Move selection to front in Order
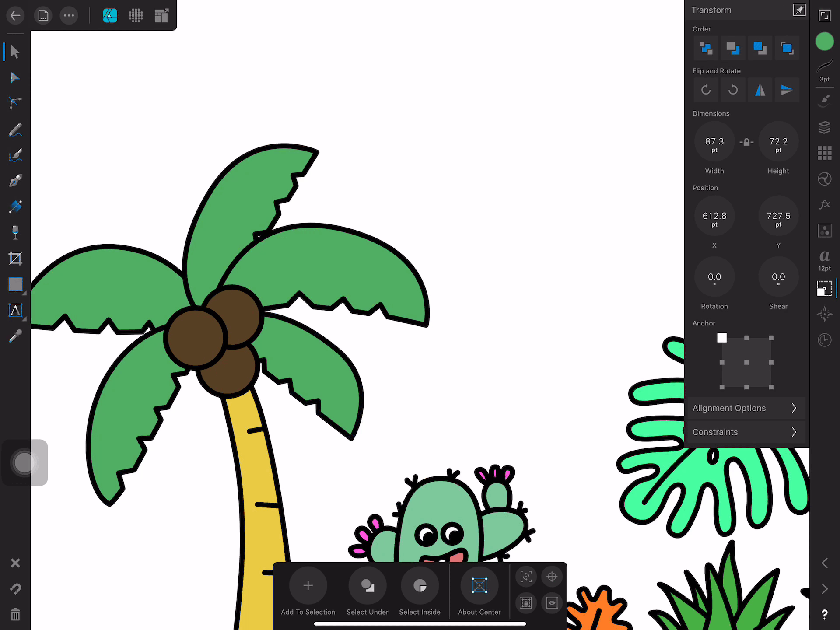 pyautogui.click(x=787, y=48)
